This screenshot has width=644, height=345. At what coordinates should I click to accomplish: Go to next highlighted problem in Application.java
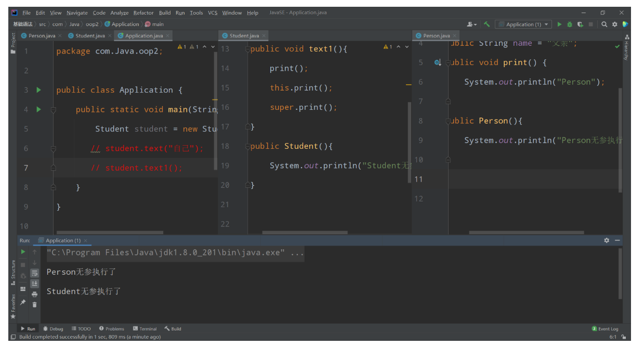(x=213, y=47)
